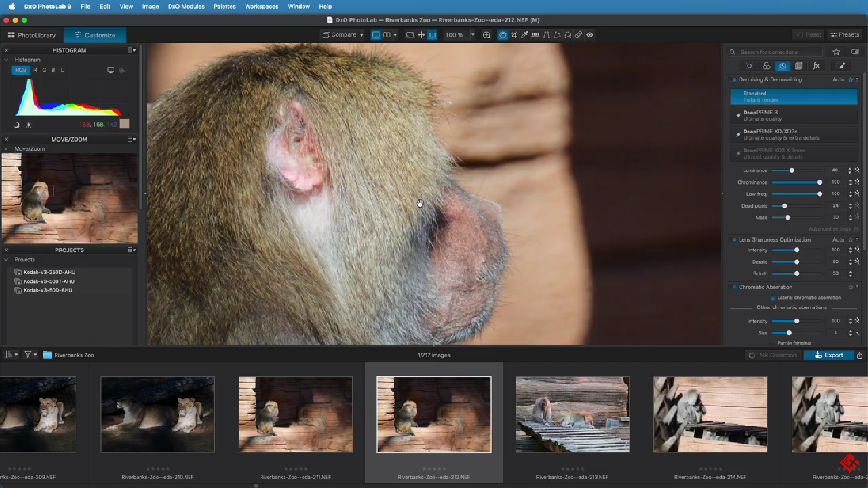Adjust the Dead pixels slider handle
868x488 pixels.
[785, 206]
